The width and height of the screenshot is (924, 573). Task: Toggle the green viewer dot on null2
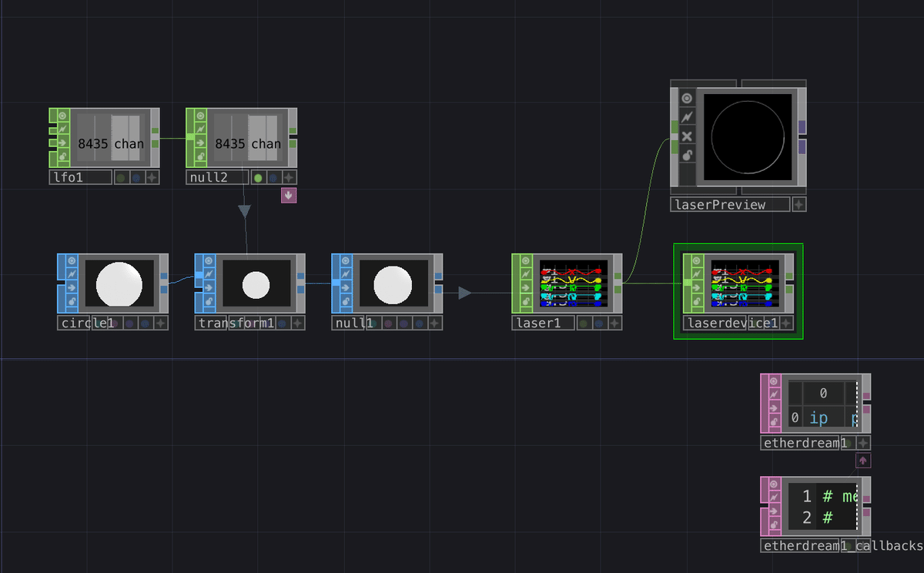[x=258, y=177]
